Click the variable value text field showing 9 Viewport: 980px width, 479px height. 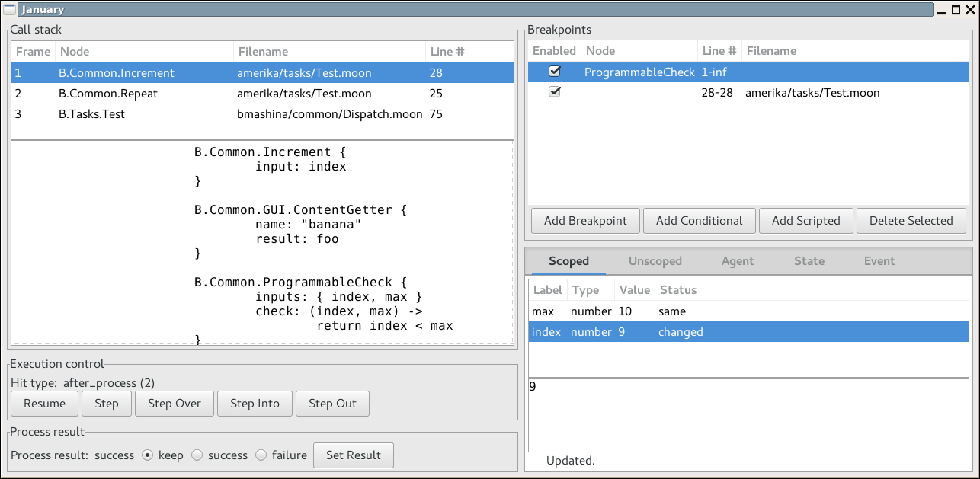tap(747, 415)
